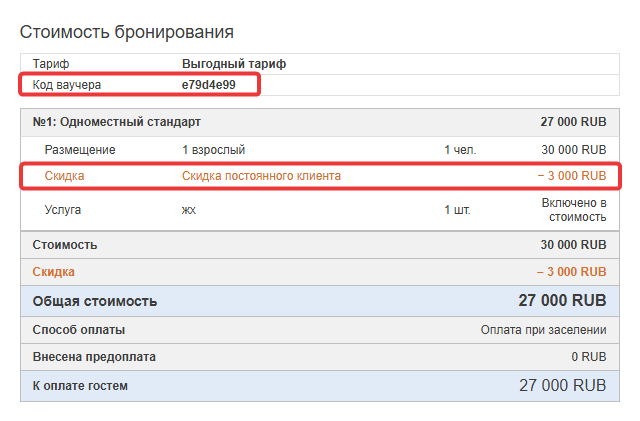Click the 'Услуга' row label
Image resolution: width=640 pixels, height=421 pixels.
pyautogui.click(x=63, y=210)
